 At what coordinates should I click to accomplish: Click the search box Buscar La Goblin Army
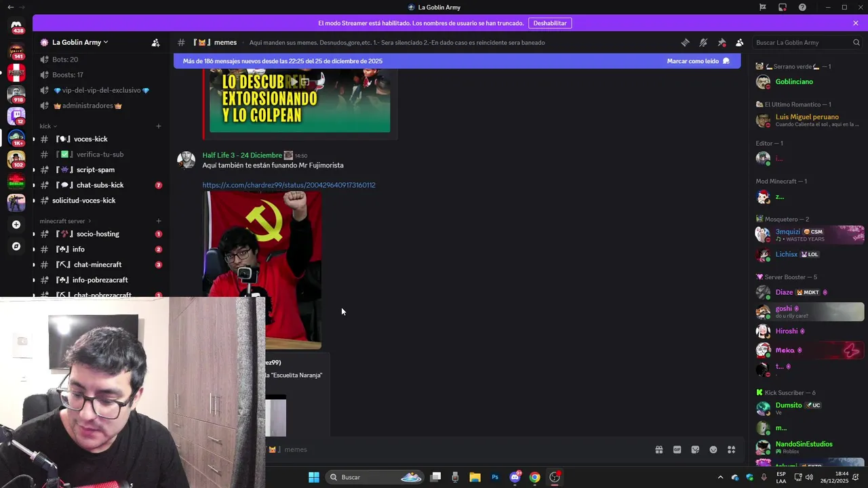click(807, 42)
